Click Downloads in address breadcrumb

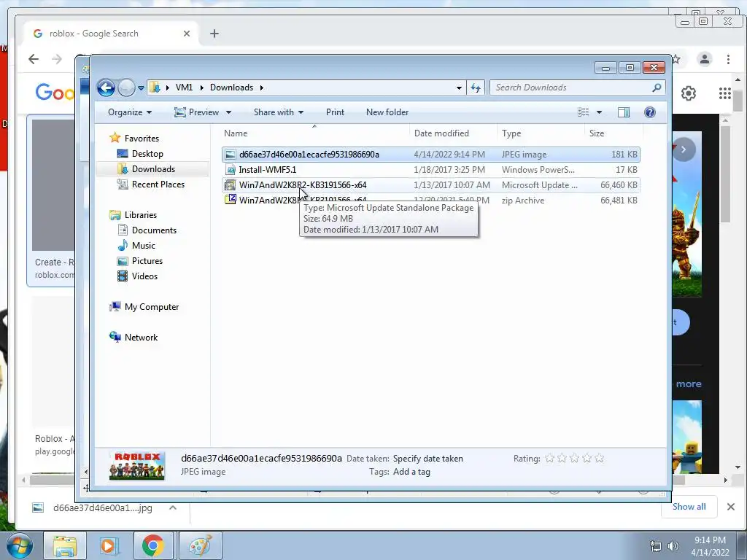(231, 87)
